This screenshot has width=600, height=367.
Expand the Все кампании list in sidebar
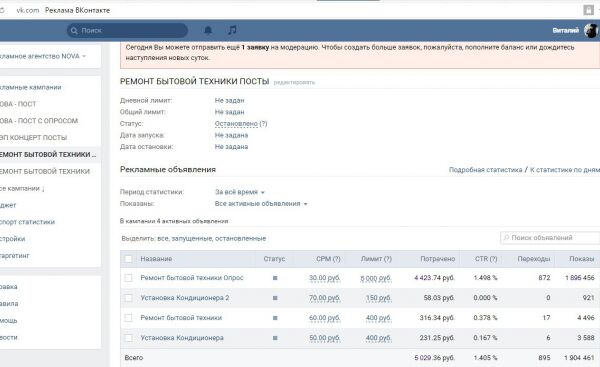(x=22, y=188)
